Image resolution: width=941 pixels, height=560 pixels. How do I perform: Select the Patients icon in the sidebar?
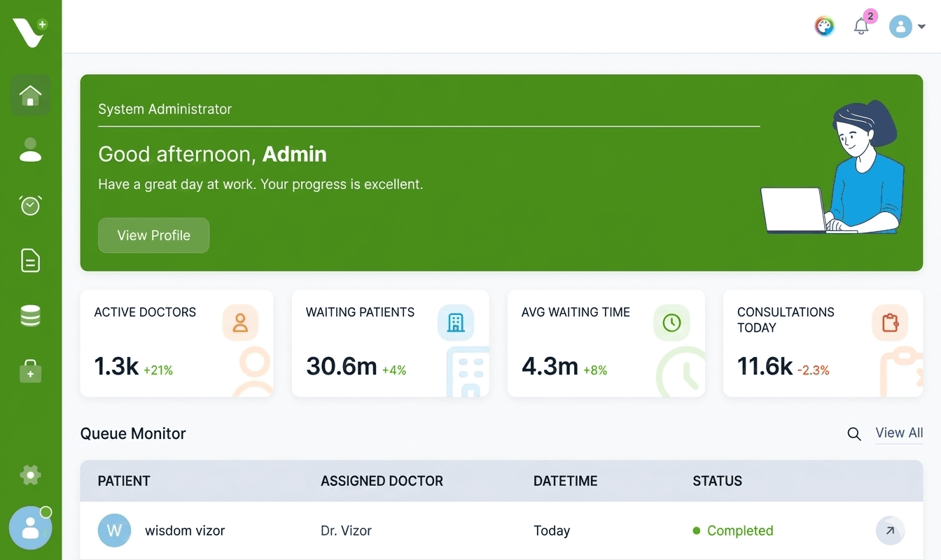click(x=30, y=149)
